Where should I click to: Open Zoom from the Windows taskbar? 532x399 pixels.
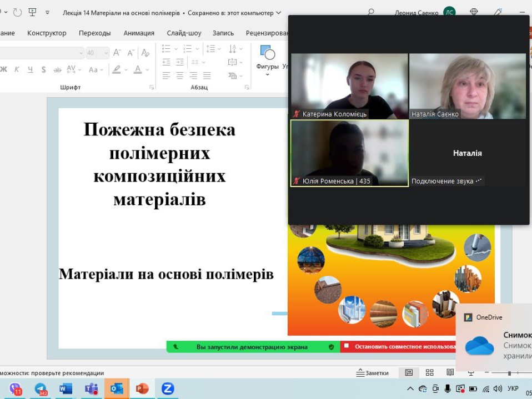pyautogui.click(x=167, y=389)
